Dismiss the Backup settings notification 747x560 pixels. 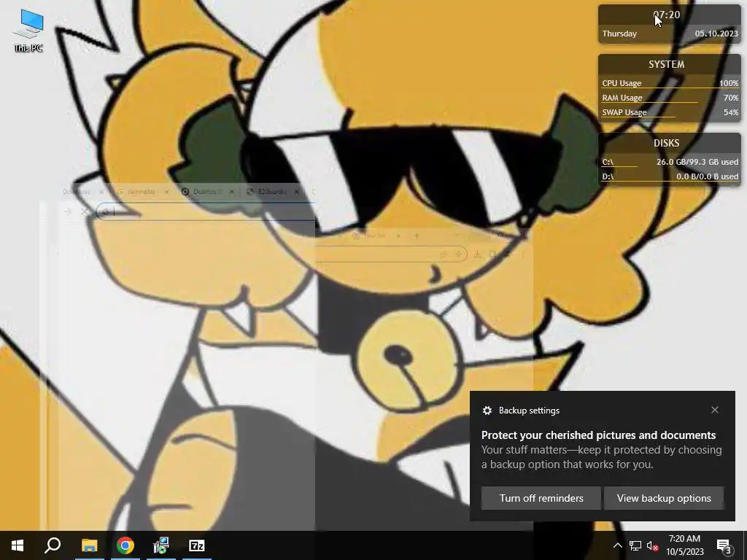(715, 410)
